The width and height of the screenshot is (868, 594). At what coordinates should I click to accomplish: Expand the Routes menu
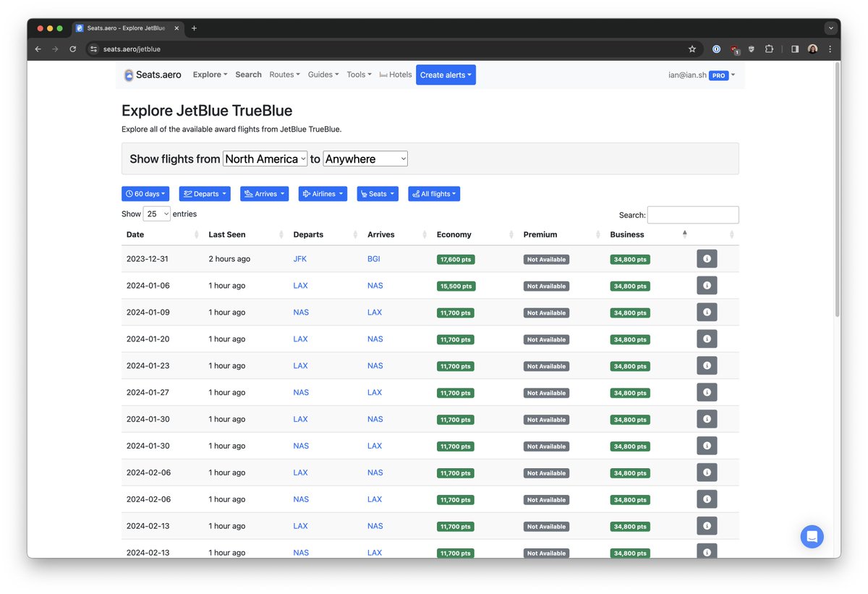click(x=284, y=75)
